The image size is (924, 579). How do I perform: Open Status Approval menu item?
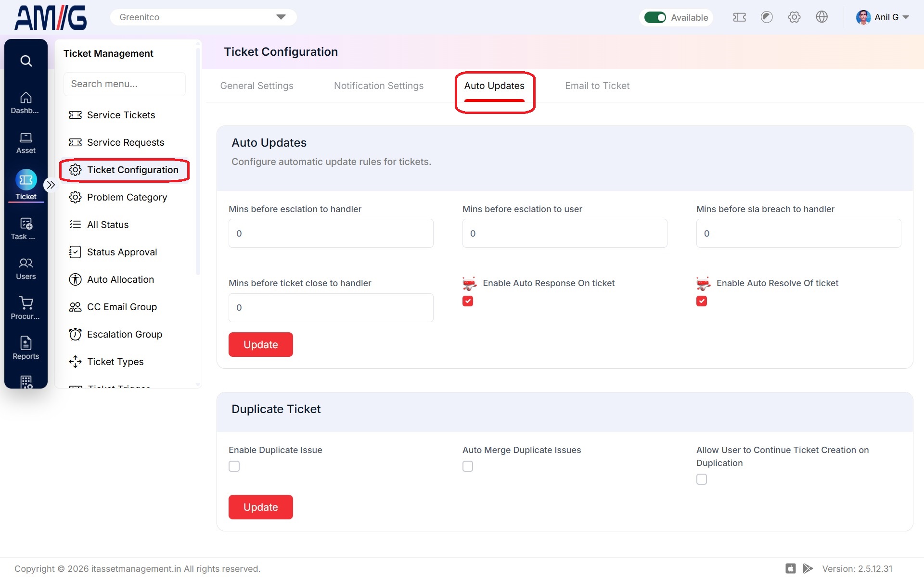tap(125, 252)
